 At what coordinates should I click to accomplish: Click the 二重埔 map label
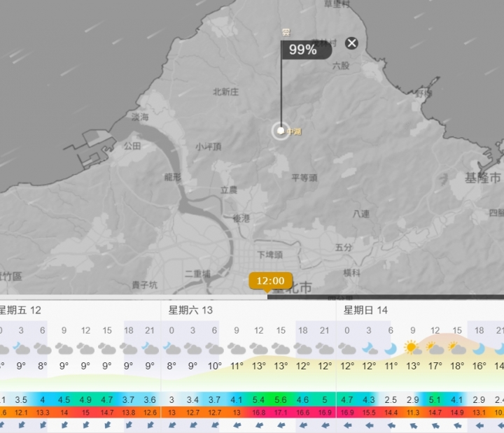tap(197, 274)
